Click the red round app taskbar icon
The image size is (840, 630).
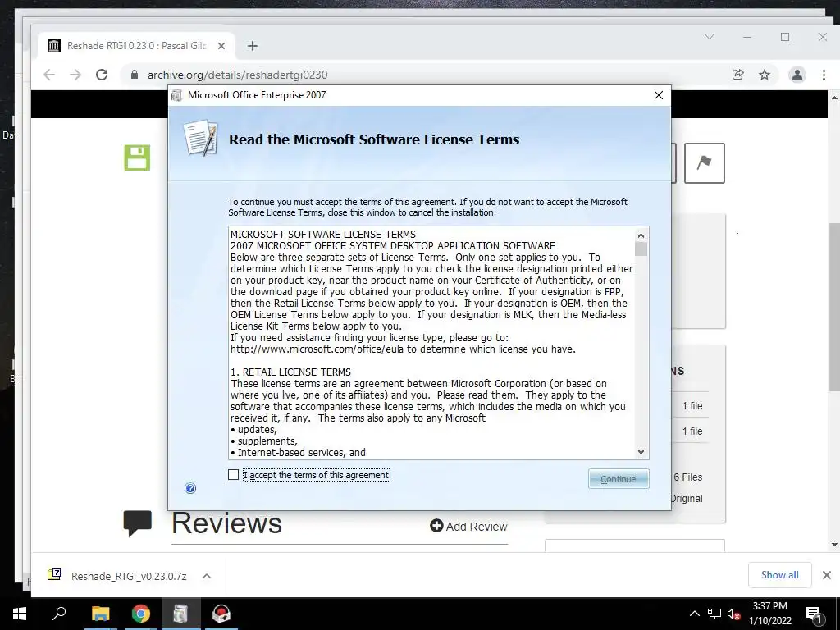tap(221, 614)
